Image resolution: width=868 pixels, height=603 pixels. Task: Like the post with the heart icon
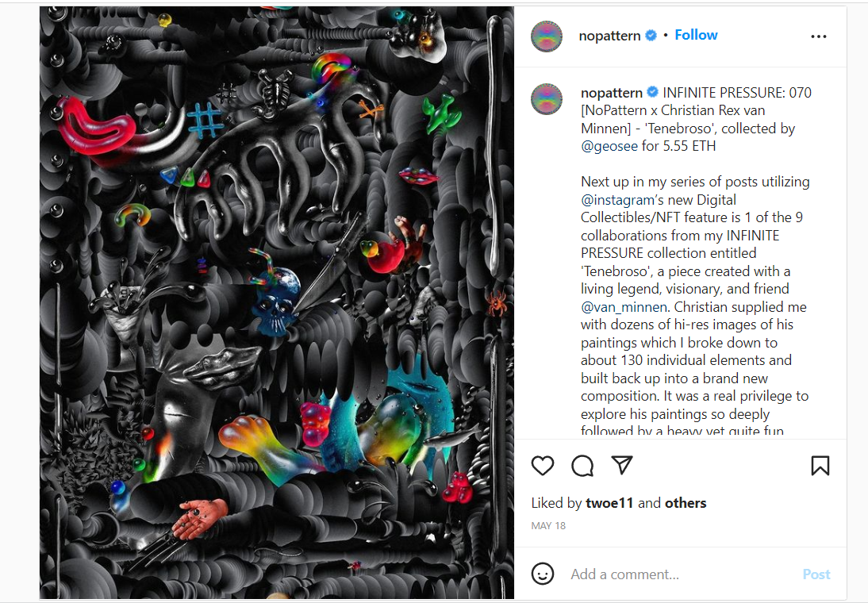[x=543, y=466]
